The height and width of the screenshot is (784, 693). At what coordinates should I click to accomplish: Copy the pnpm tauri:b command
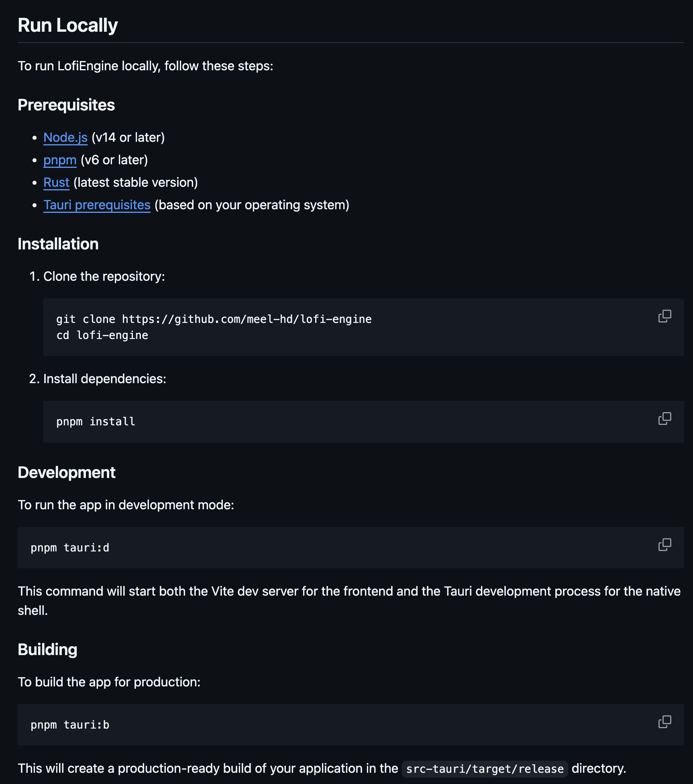664,722
